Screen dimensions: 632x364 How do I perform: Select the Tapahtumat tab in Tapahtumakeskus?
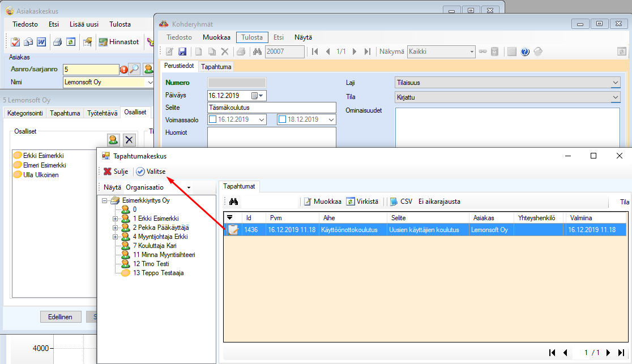pyautogui.click(x=239, y=186)
